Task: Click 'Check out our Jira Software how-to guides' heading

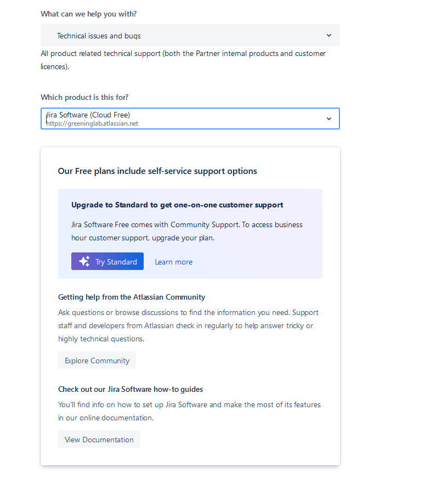Action: click(x=131, y=390)
